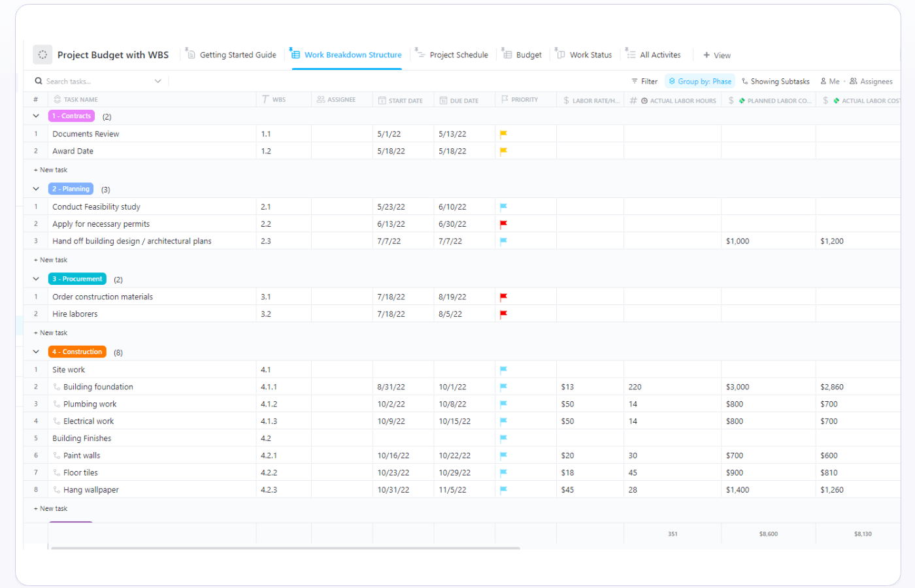Click the red priority flag for Hire laborers

point(503,314)
